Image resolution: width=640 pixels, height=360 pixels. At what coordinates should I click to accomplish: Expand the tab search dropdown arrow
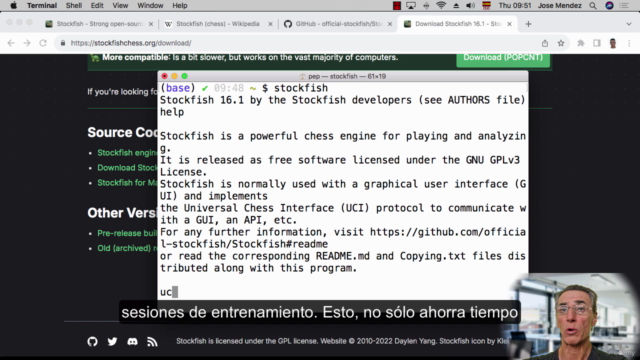[x=629, y=24]
